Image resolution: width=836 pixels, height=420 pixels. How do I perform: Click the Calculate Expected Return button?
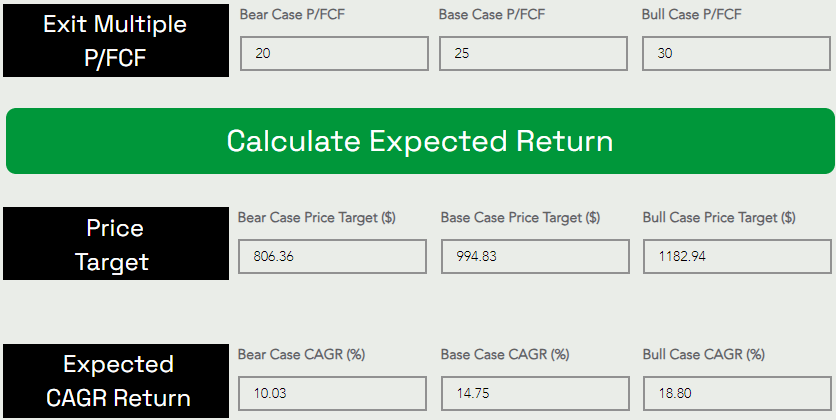(x=420, y=141)
